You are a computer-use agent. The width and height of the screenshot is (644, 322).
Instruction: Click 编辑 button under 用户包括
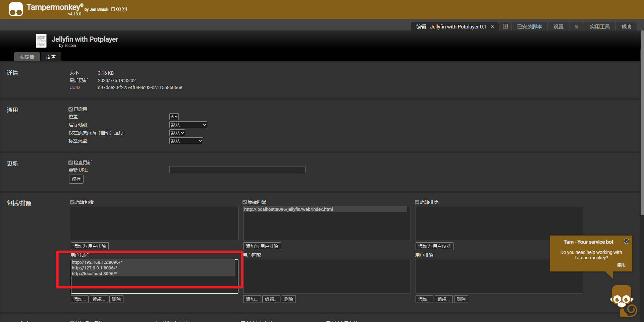coord(99,299)
